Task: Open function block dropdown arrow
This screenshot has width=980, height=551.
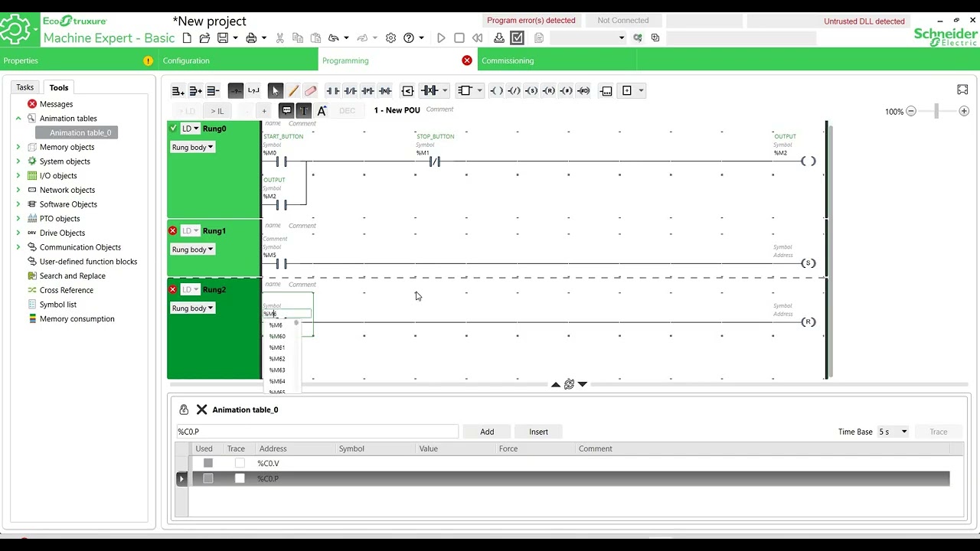Action: pos(480,90)
